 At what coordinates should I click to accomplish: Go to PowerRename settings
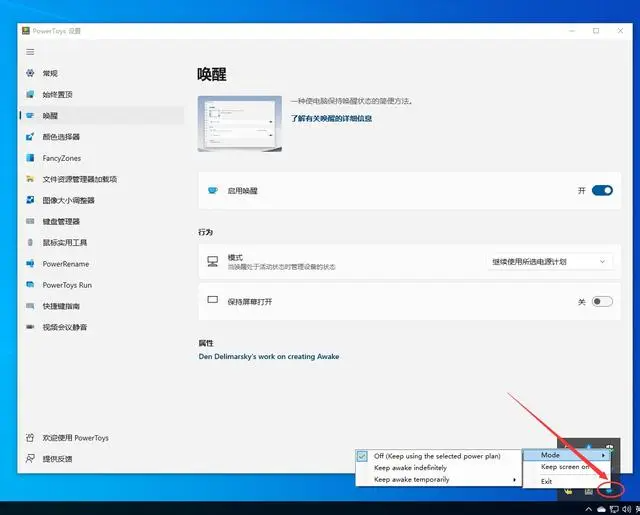click(102, 264)
